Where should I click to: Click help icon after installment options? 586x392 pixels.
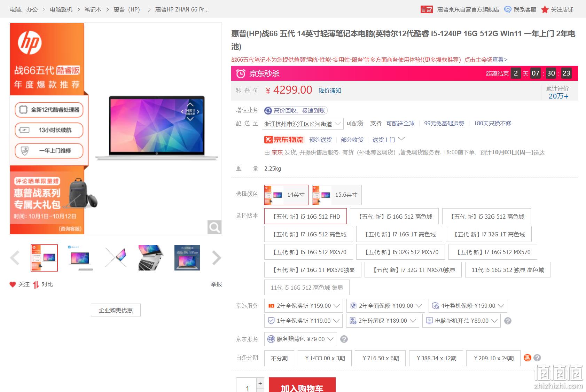537,358
